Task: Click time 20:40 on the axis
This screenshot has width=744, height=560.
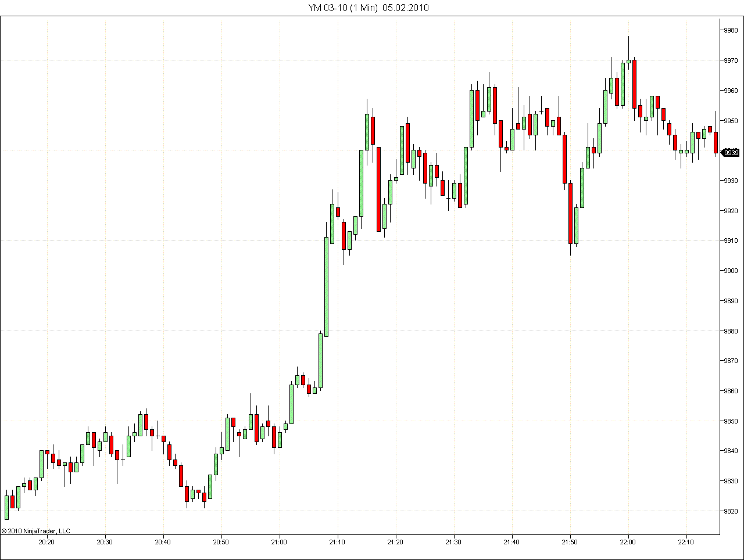Action: (163, 542)
